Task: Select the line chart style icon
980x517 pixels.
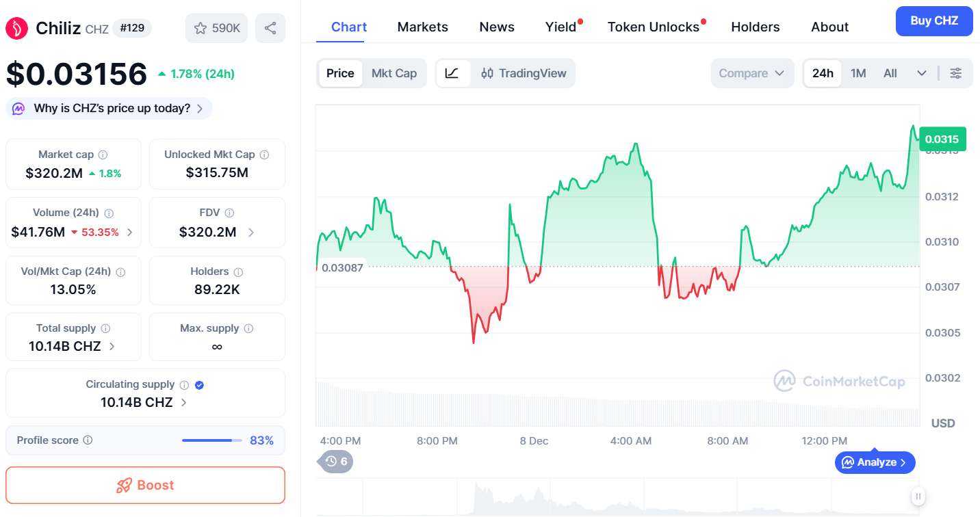Action: click(453, 73)
